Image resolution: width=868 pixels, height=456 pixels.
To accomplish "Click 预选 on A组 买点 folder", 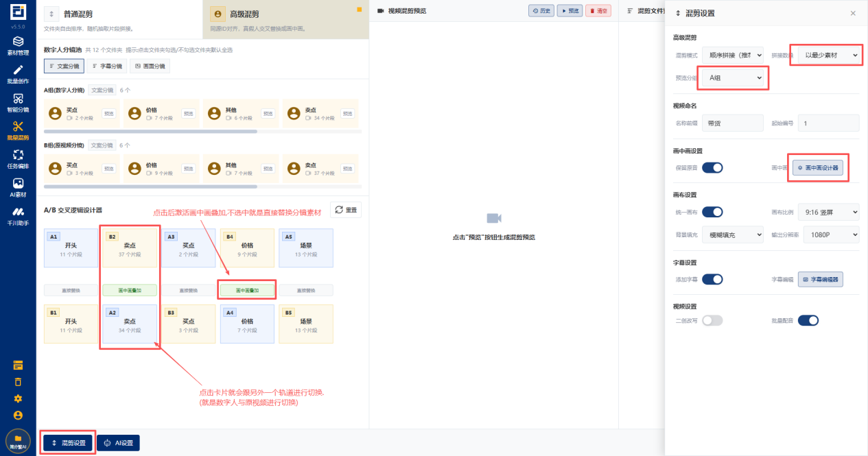I will 108,114.
